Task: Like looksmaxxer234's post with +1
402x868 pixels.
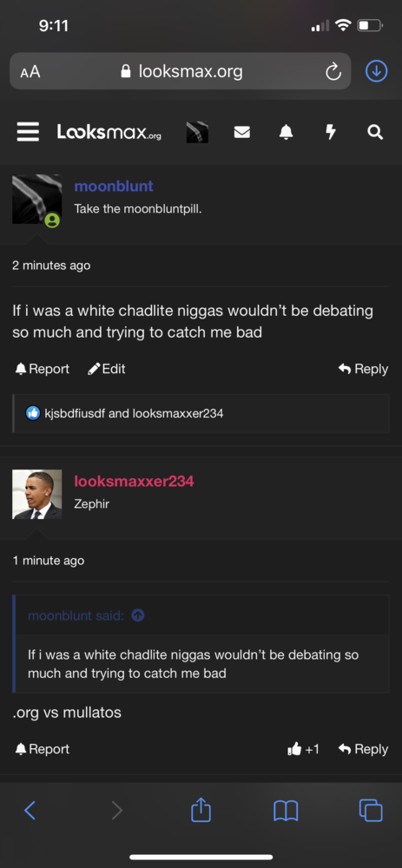Action: coord(303,749)
